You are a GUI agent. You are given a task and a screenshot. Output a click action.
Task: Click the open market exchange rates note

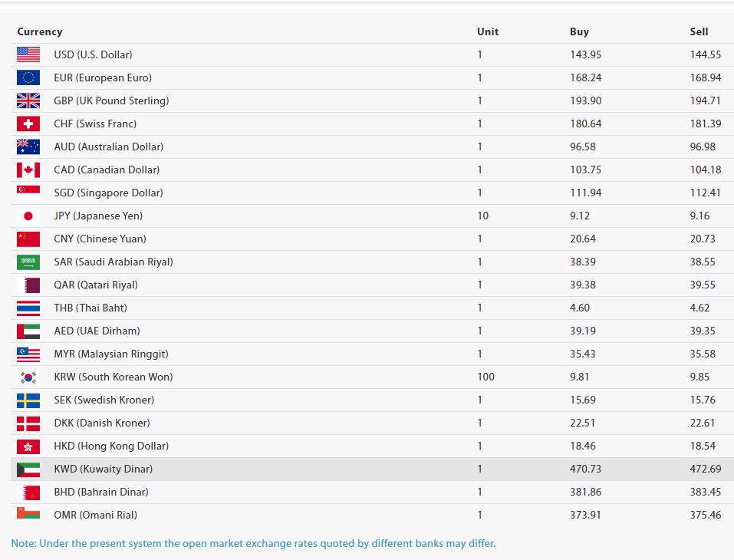pyautogui.click(x=253, y=543)
